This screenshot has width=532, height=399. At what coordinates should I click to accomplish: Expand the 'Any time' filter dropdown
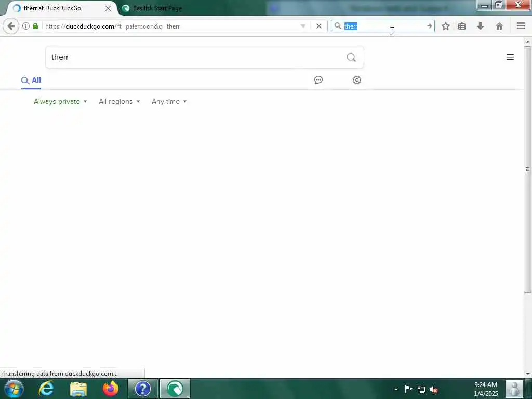[x=169, y=101]
